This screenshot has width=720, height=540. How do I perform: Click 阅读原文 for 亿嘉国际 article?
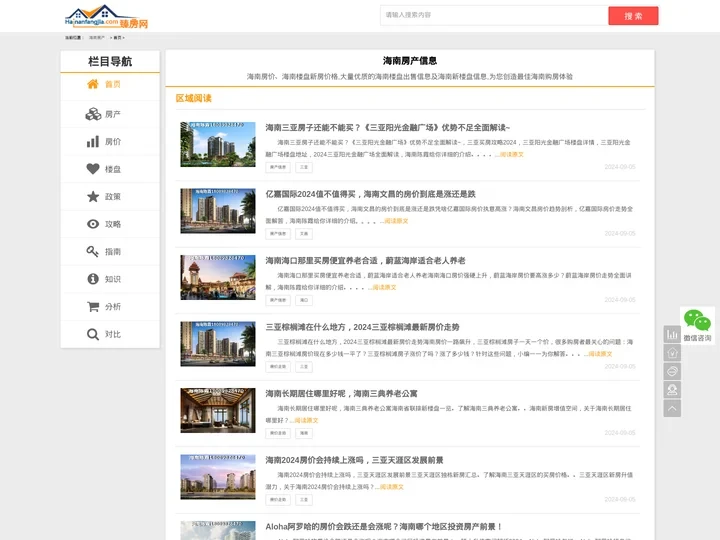pyautogui.click(x=396, y=221)
